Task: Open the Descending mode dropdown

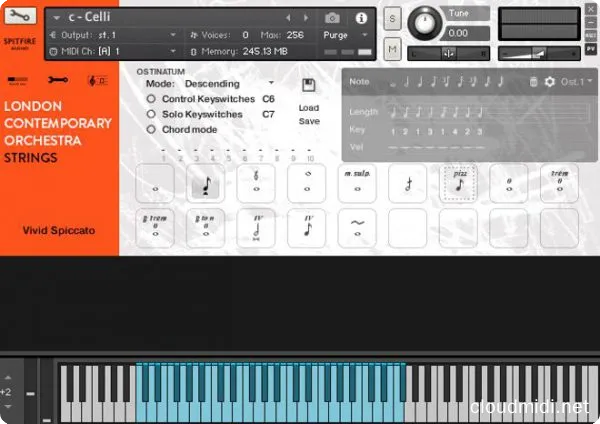Action: coord(229,84)
